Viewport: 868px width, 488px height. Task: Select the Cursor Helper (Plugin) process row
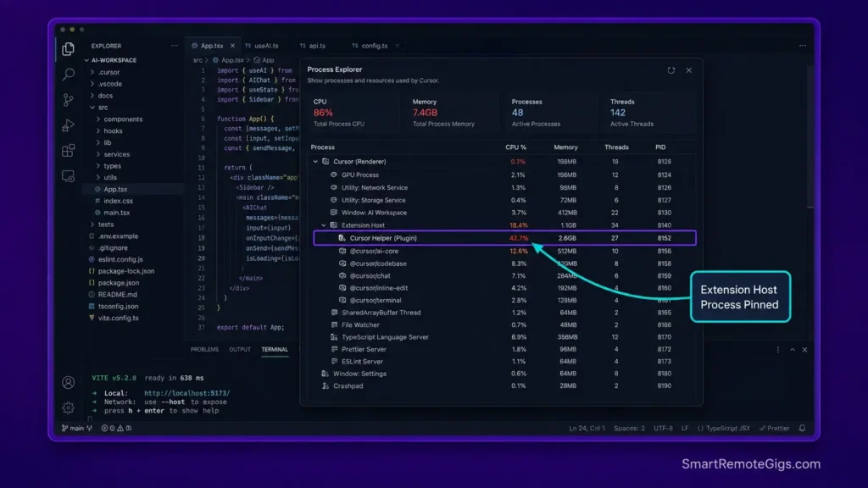coord(504,238)
